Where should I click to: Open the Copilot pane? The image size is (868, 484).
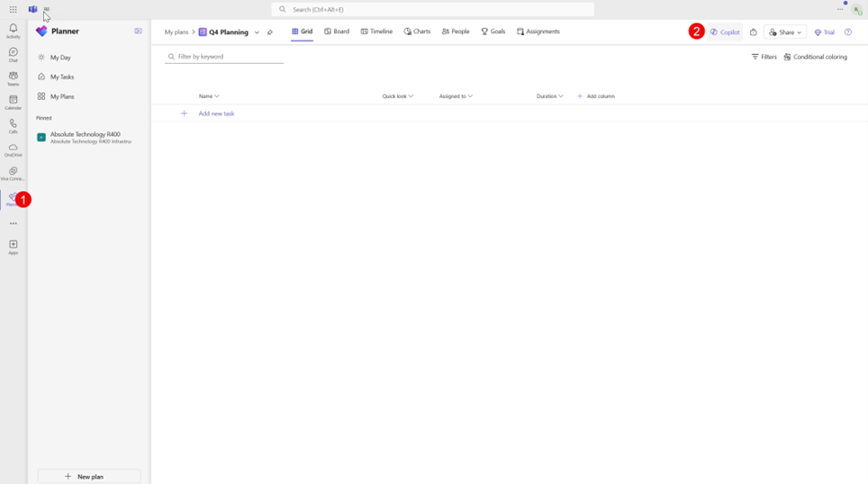click(725, 32)
